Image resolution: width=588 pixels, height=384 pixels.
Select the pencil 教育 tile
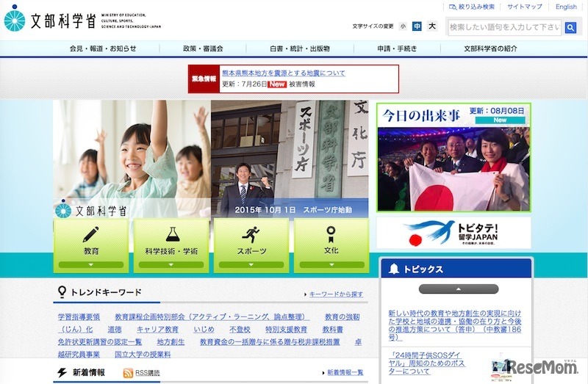pos(91,245)
